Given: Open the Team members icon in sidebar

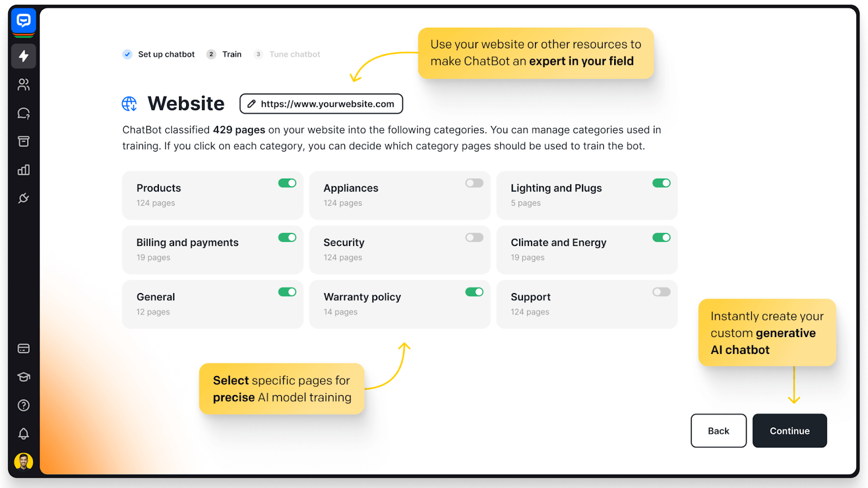Looking at the screenshot, I should [x=23, y=84].
